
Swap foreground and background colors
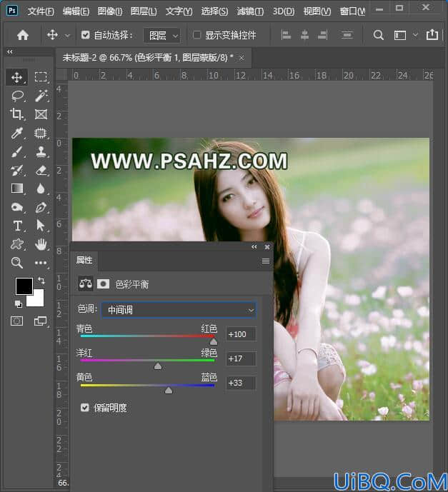click(x=41, y=280)
